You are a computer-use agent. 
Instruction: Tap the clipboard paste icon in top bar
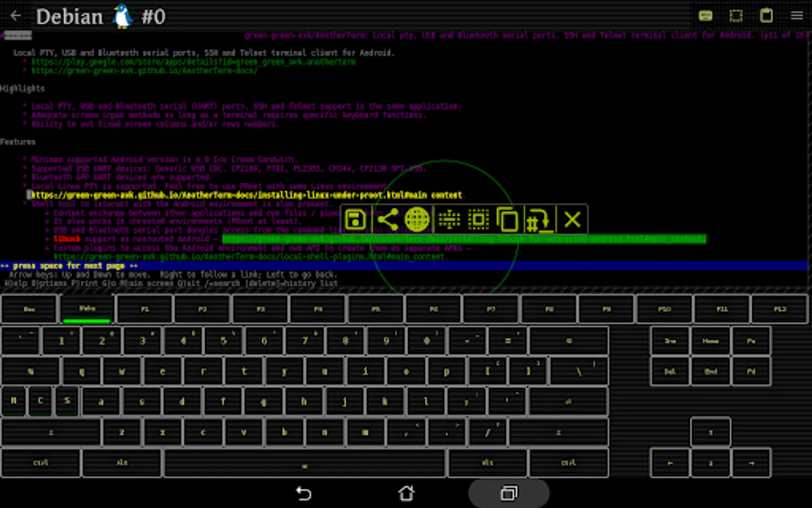click(x=766, y=15)
